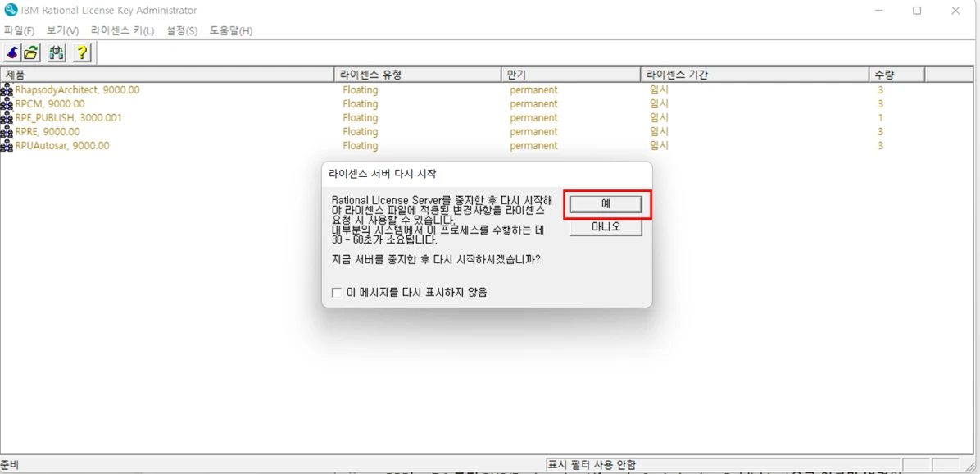This screenshot has height=474, width=980.
Task: Launch the License Key Wizard hat icon
Action: (x=11, y=53)
